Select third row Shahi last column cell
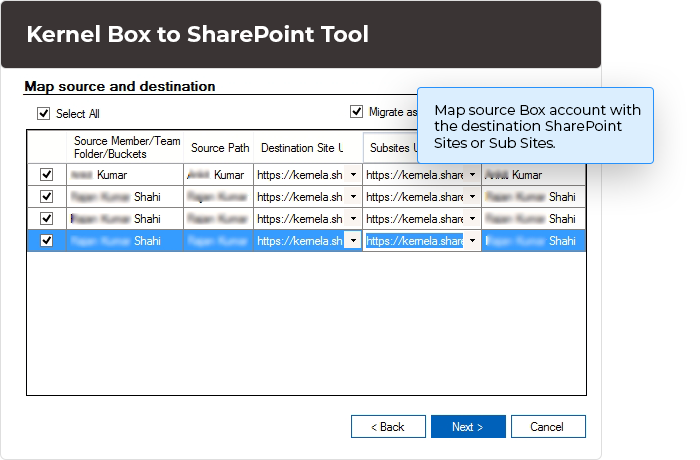 coord(533,218)
